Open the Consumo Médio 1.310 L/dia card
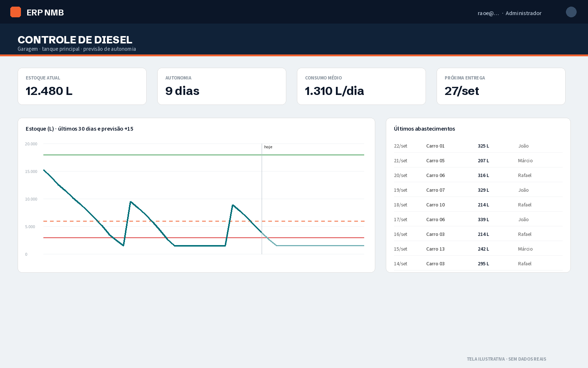The height and width of the screenshot is (368, 588). [x=361, y=86]
